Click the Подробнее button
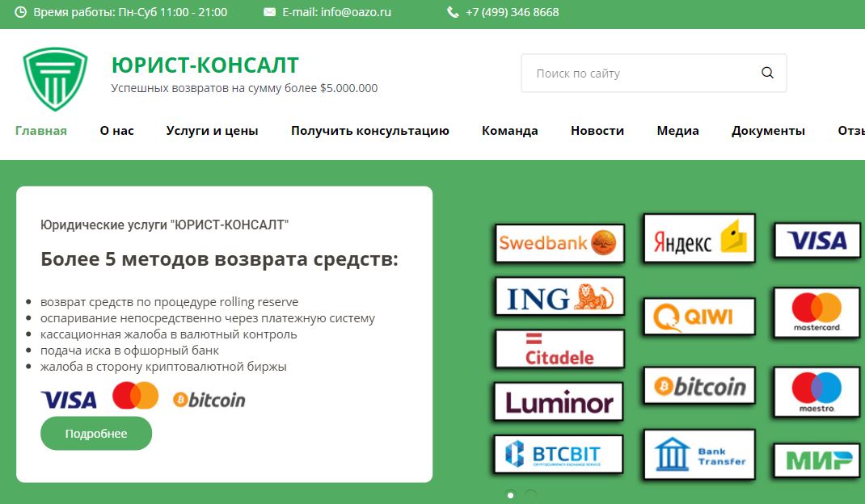 [x=95, y=433]
